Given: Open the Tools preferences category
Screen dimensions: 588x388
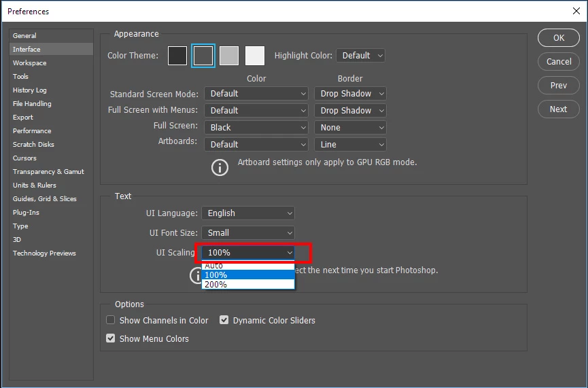Looking at the screenshot, I should 51,77.
